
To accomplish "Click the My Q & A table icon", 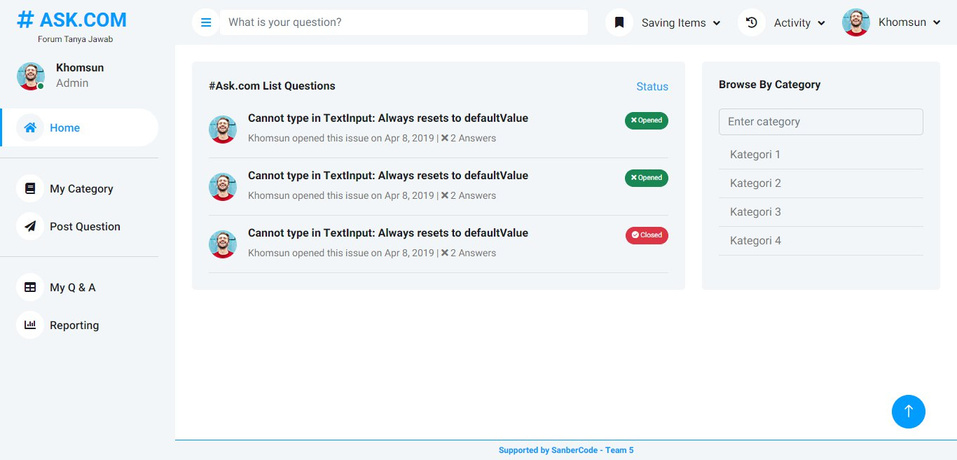I will pyautogui.click(x=30, y=288).
